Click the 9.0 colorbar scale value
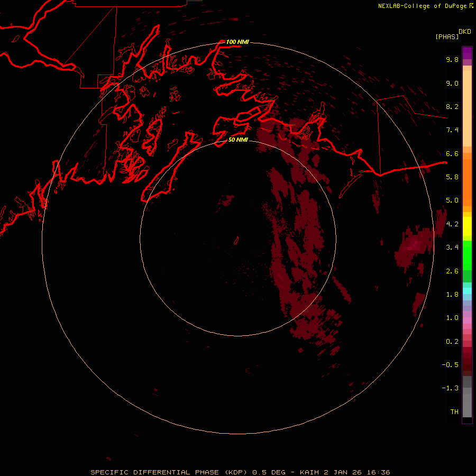 (x=452, y=83)
